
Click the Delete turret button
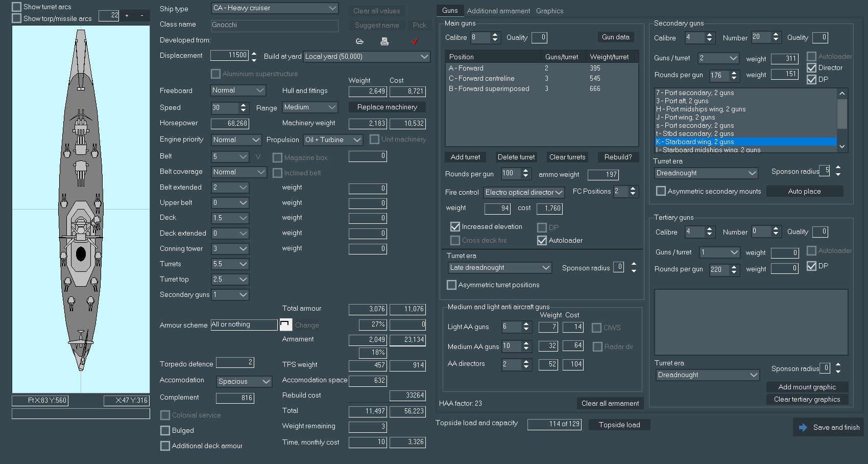click(x=516, y=157)
